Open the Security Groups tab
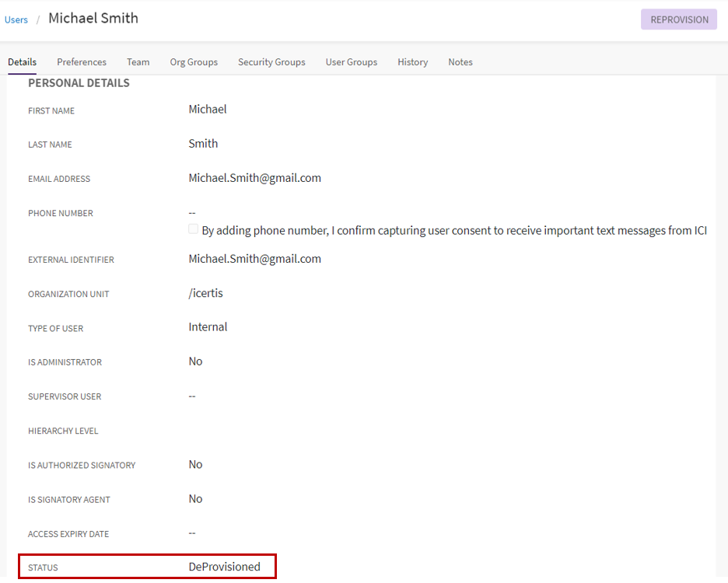Screen dimensions: 728x583 pos(271,62)
